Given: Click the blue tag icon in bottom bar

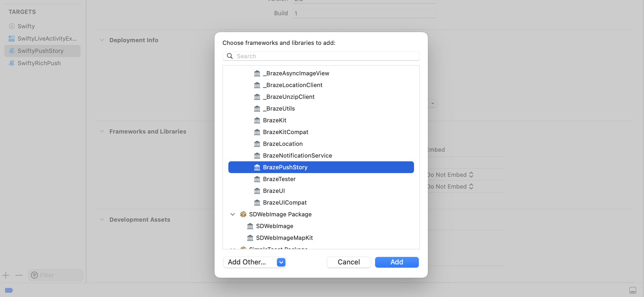Looking at the screenshot, I should point(9,290).
